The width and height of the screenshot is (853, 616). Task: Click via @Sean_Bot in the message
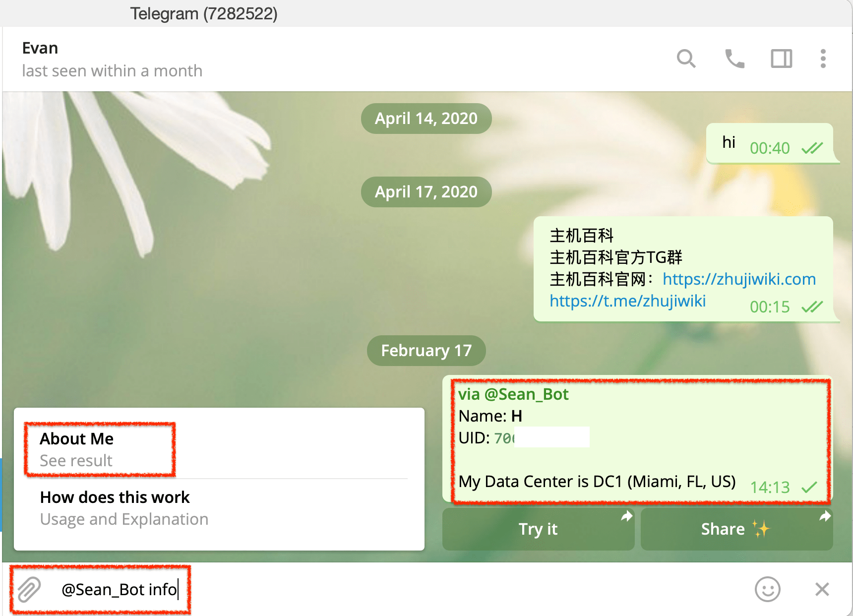(x=513, y=394)
